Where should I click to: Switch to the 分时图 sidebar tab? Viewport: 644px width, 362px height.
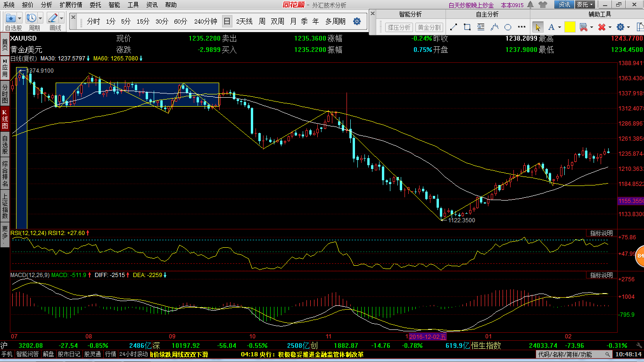pyautogui.click(x=5, y=94)
